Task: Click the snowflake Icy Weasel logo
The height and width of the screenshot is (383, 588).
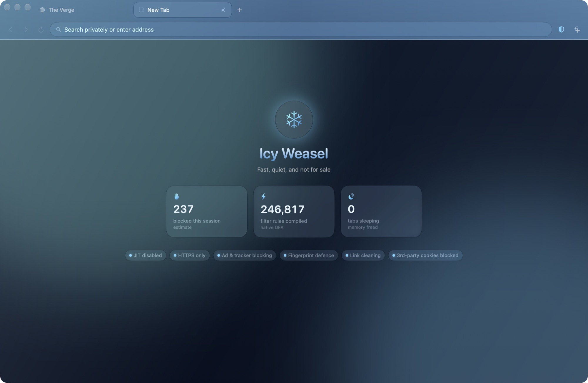Action: [x=294, y=120]
